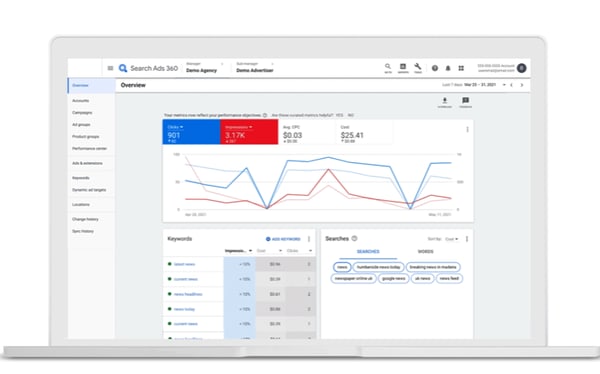Viewport: 600px width, 374px height.
Task: Open the Tools wrench icon
Action: tap(417, 68)
